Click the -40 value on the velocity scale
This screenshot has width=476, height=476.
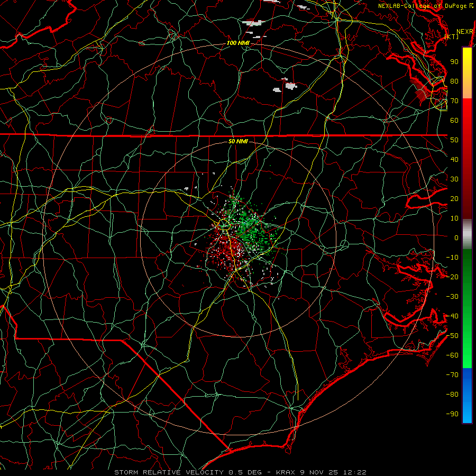point(452,316)
